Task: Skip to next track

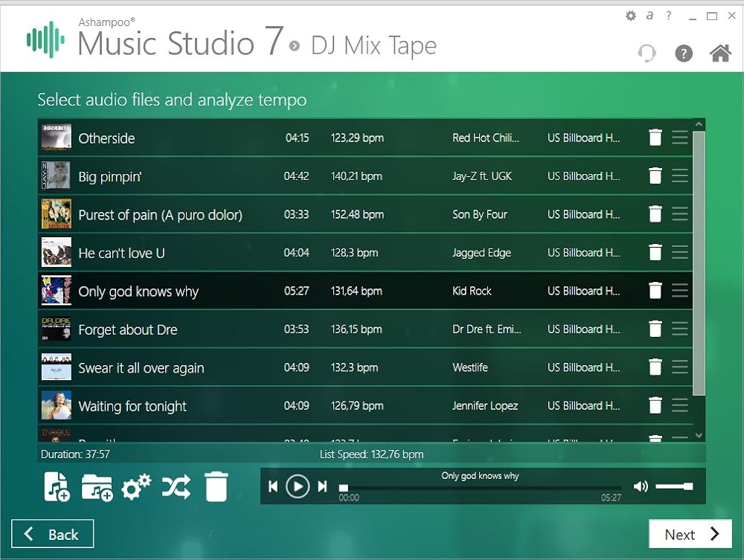Action: pyautogui.click(x=323, y=486)
